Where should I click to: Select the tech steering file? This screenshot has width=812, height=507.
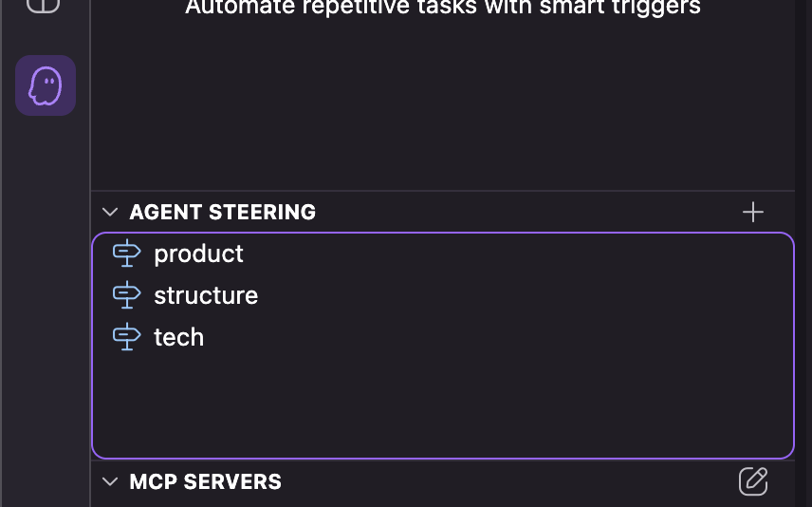178,337
